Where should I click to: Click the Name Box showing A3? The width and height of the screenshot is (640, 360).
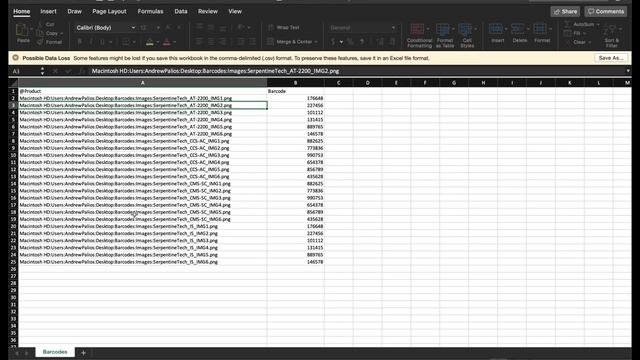coord(25,71)
